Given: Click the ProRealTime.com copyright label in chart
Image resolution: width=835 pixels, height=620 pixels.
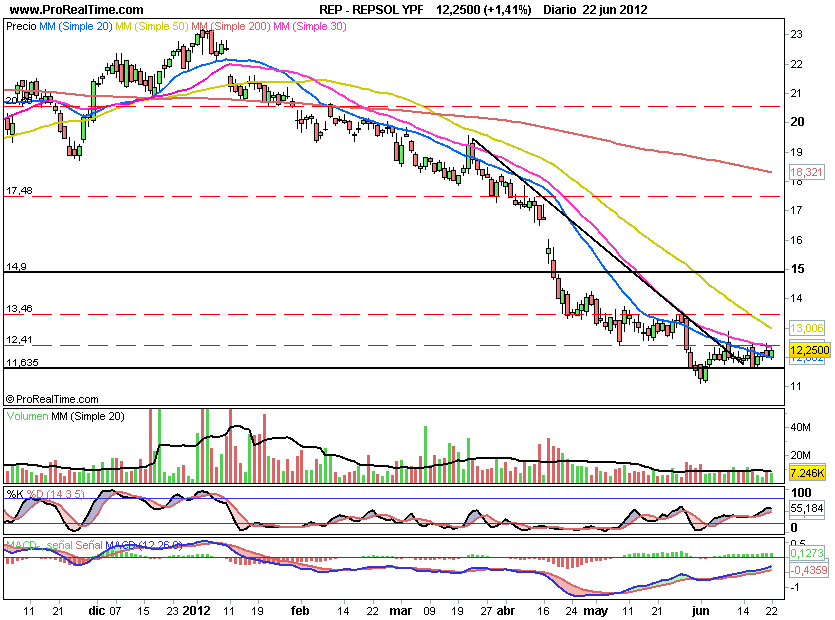Looking at the screenshot, I should pos(52,399).
